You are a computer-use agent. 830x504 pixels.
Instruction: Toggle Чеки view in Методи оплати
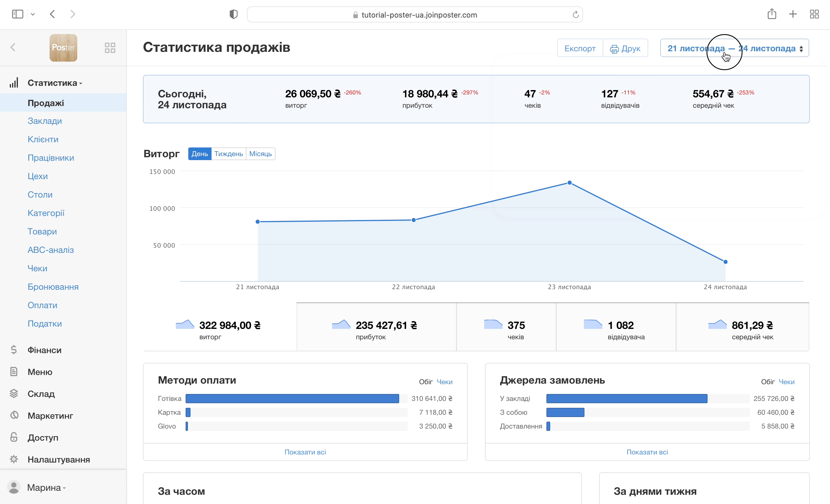click(444, 382)
